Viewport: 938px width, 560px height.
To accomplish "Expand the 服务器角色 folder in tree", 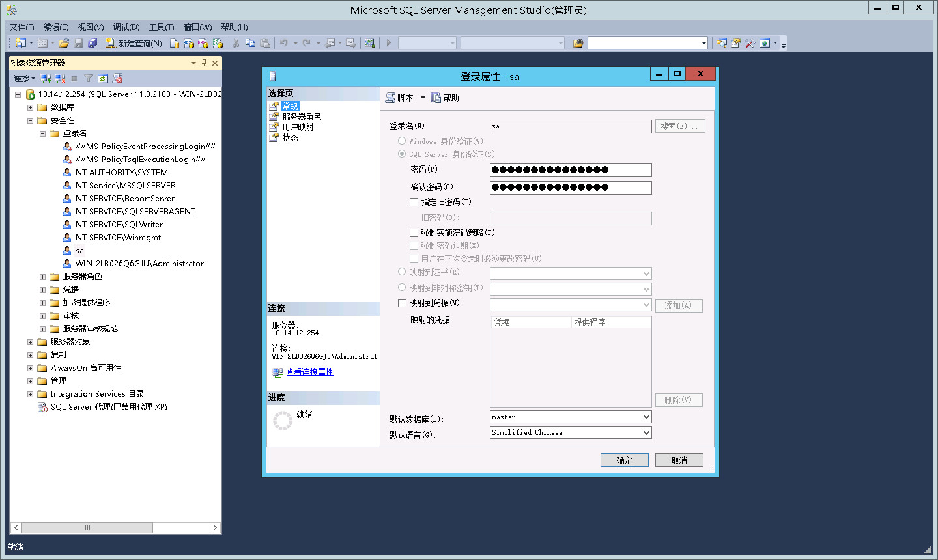I will point(42,277).
